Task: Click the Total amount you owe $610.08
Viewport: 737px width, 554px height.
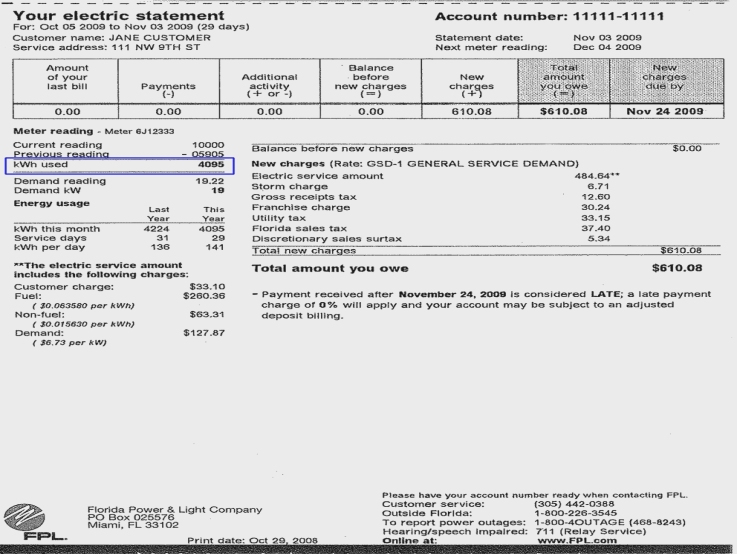Action: coord(677,268)
